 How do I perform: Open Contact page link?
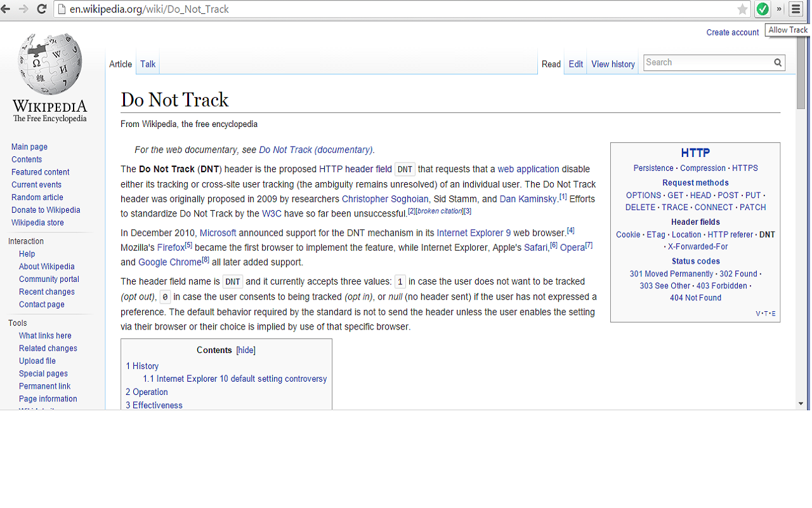[x=42, y=305]
